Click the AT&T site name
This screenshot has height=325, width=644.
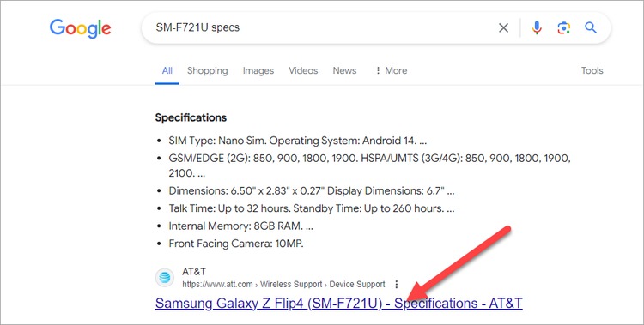194,271
